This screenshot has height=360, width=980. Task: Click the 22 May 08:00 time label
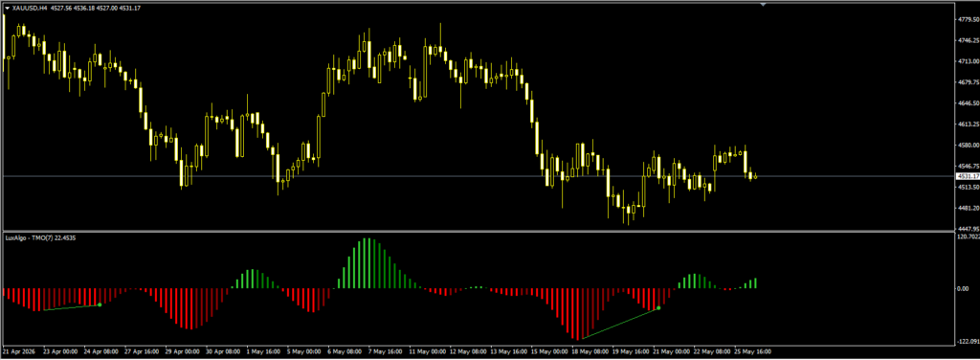[711, 351]
